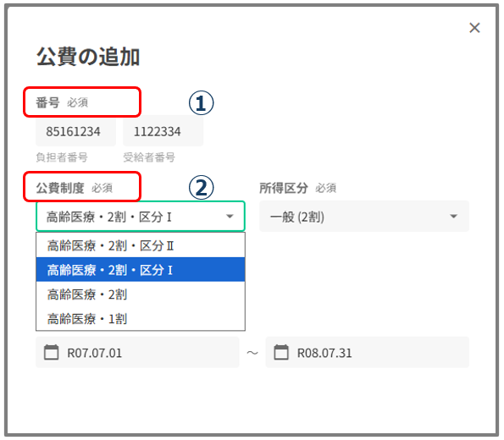Image resolution: width=504 pixels, height=440 pixels.
Task: Select option 高齢医療・2割・区分Ⅱ
Action: [141, 245]
